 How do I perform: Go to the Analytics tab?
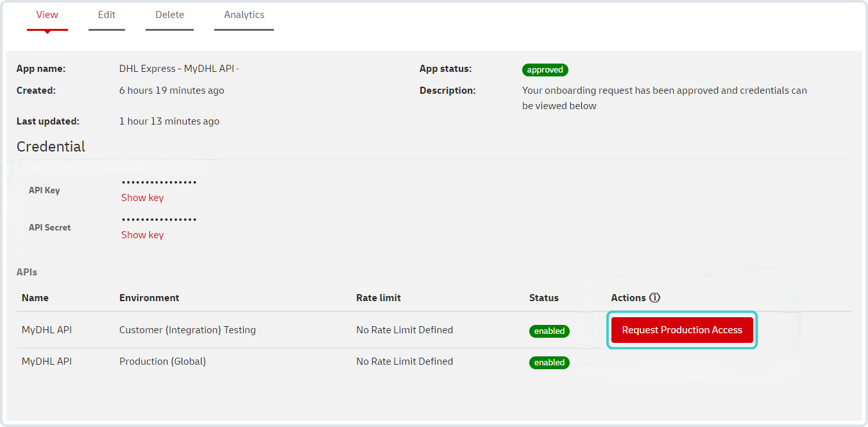coord(244,15)
